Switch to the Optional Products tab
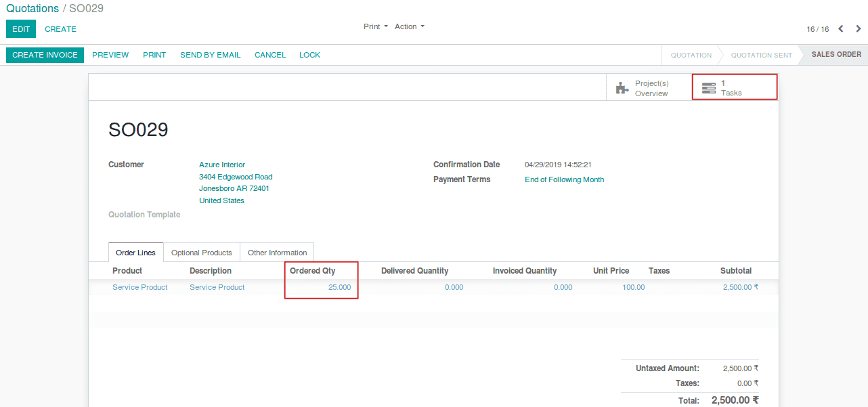868x407 pixels. [202, 253]
